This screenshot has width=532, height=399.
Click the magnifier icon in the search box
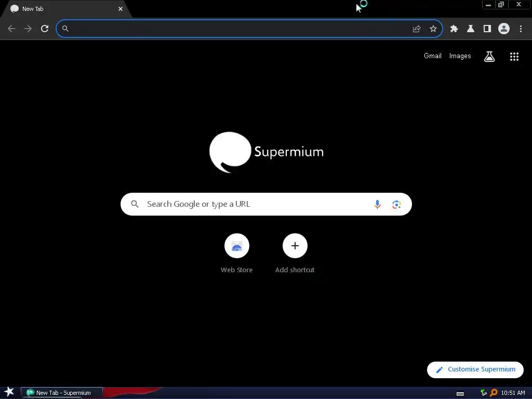[135, 204]
